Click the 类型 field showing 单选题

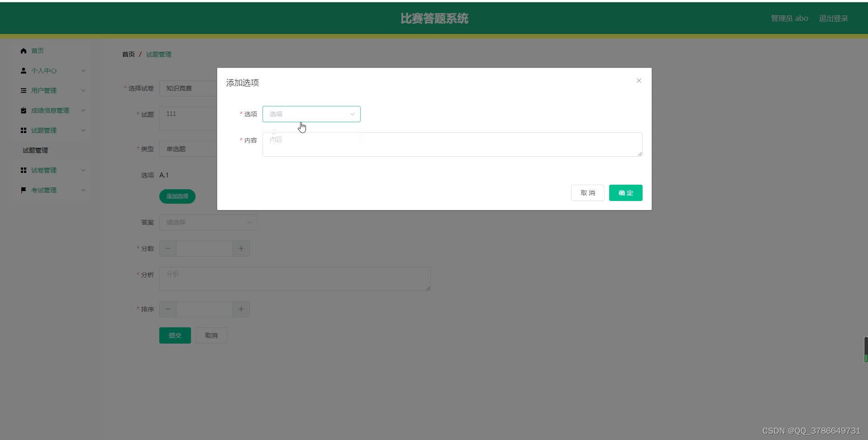[x=188, y=149]
